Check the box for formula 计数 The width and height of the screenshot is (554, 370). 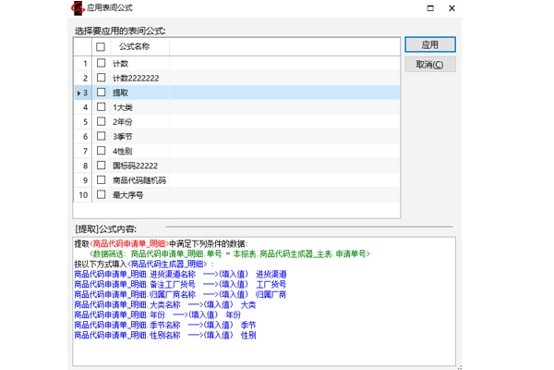(101, 63)
